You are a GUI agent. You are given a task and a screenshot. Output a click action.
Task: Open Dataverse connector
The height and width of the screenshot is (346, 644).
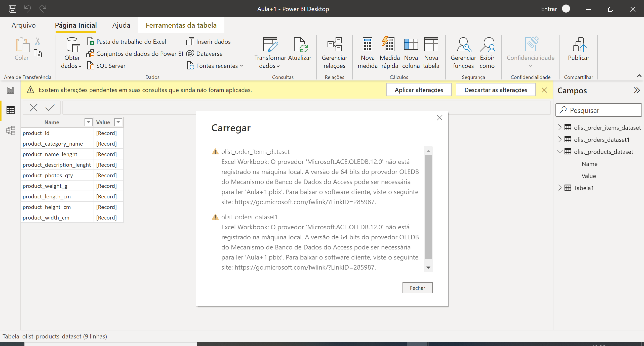coord(204,54)
